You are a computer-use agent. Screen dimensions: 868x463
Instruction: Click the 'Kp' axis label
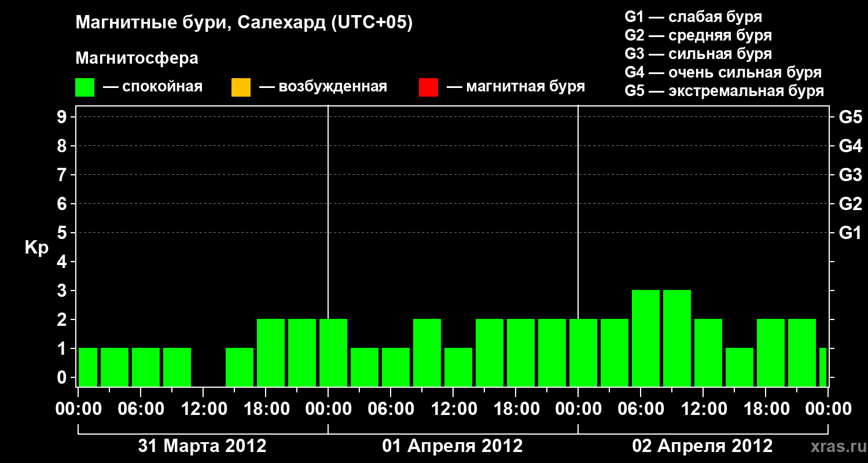coord(36,248)
